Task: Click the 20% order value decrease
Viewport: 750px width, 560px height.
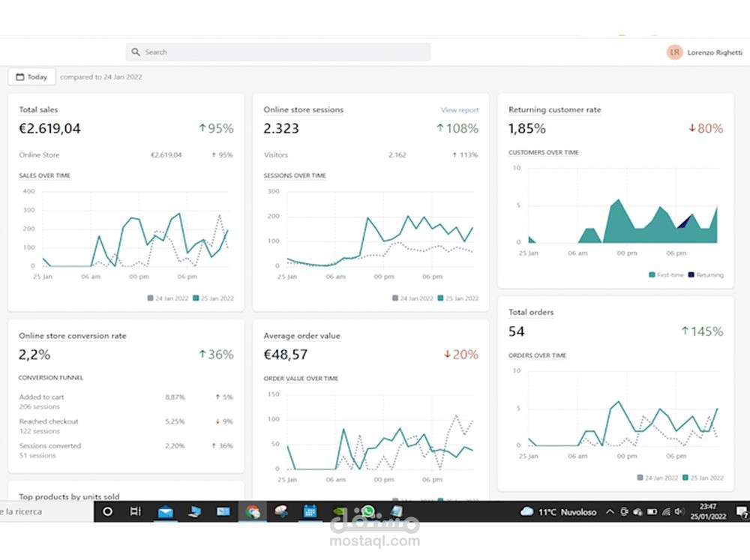Action: point(461,355)
